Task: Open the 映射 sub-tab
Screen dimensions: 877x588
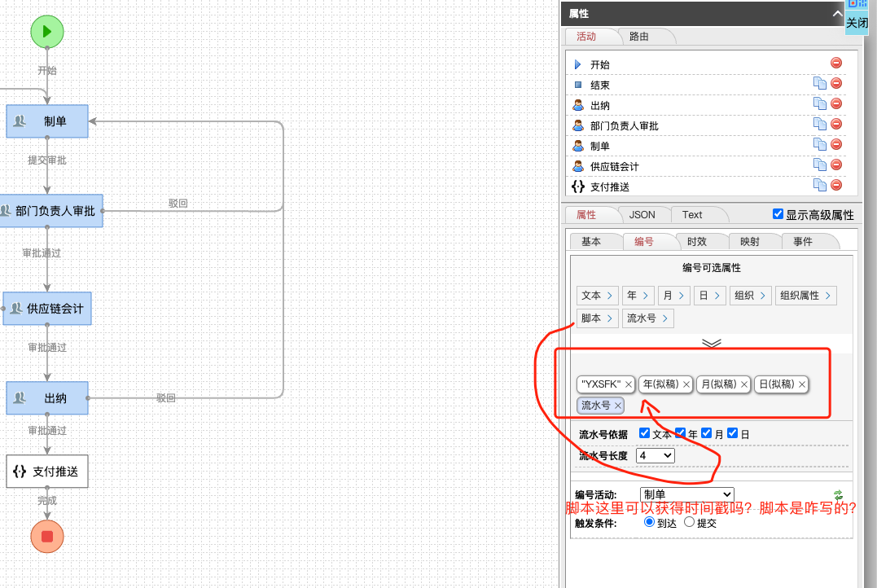Action: point(750,242)
